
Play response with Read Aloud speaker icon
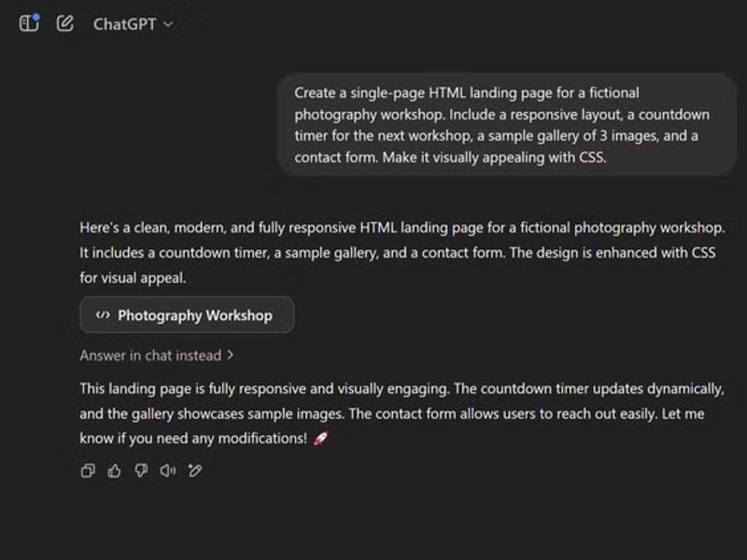(x=167, y=471)
